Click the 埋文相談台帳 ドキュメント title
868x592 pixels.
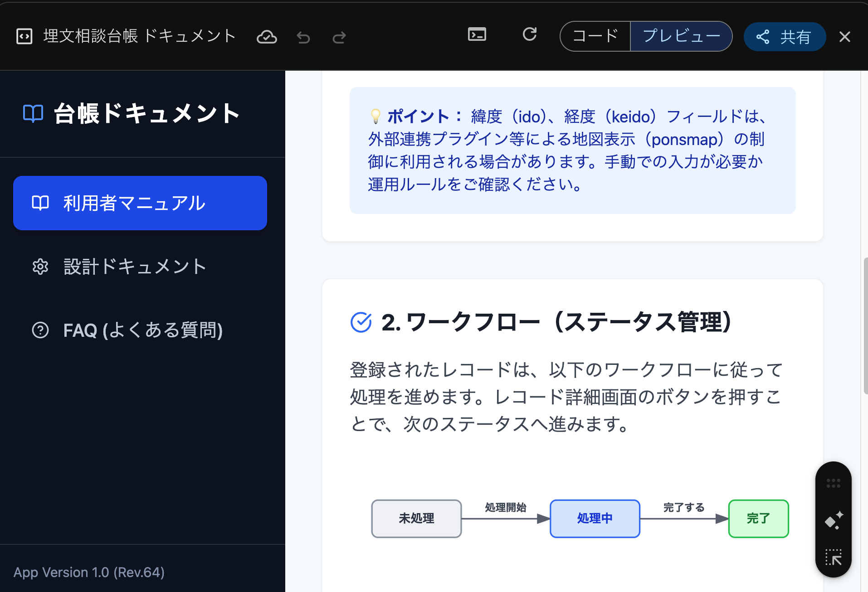(140, 36)
